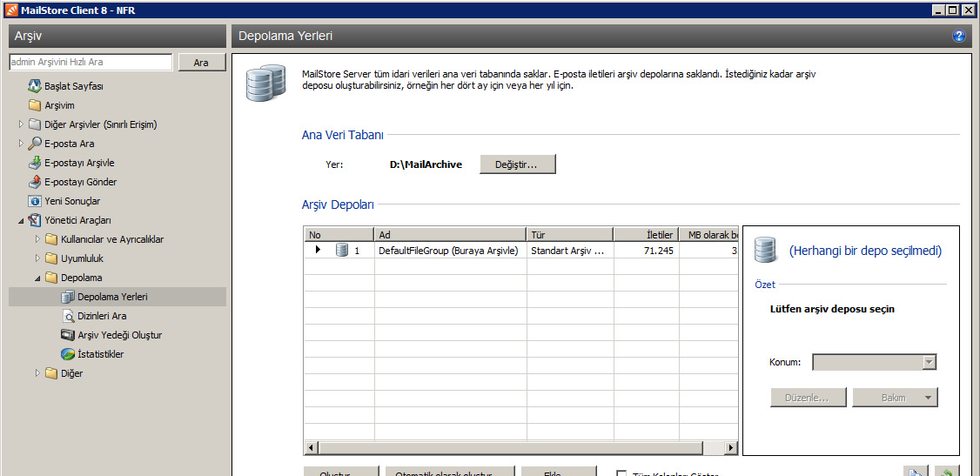
Task: Select the Depolama folder icon
Action: click(x=51, y=278)
